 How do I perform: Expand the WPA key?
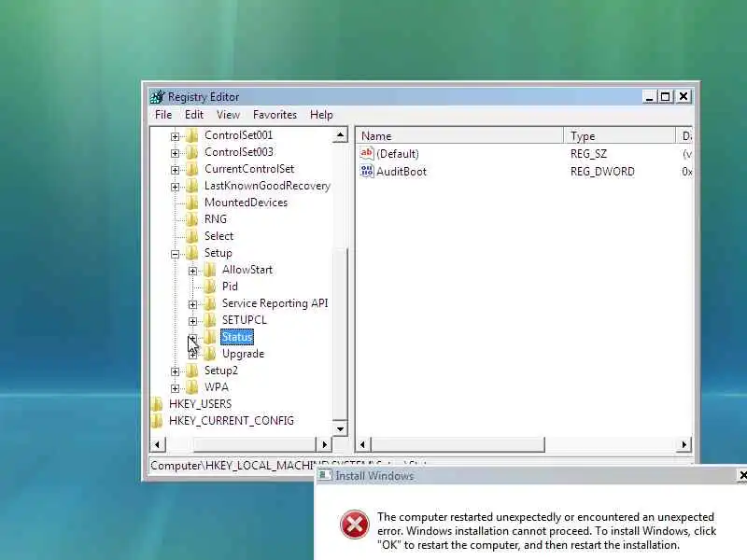[175, 388]
